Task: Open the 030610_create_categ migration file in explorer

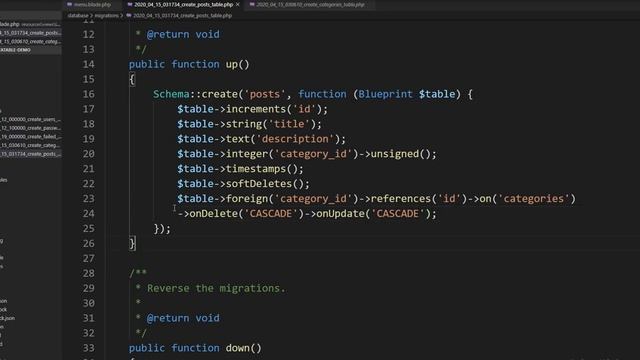Action: tap(31, 145)
